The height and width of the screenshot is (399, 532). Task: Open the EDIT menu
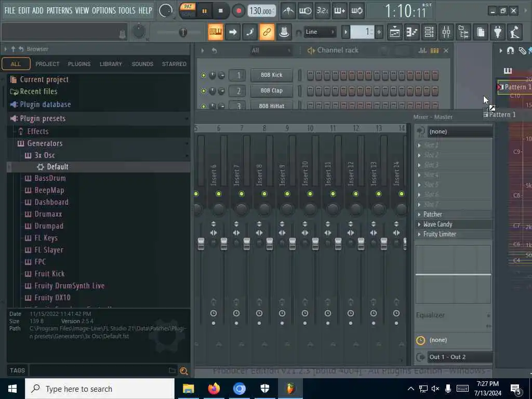click(x=24, y=10)
